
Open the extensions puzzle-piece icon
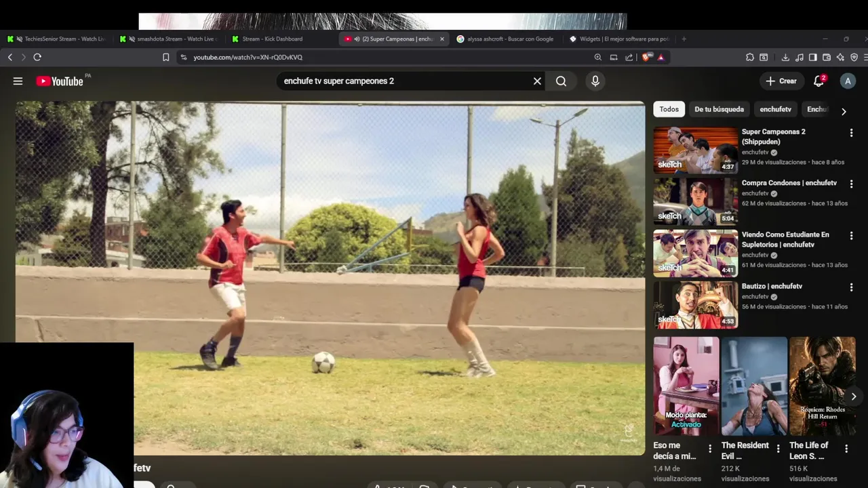[x=749, y=58]
